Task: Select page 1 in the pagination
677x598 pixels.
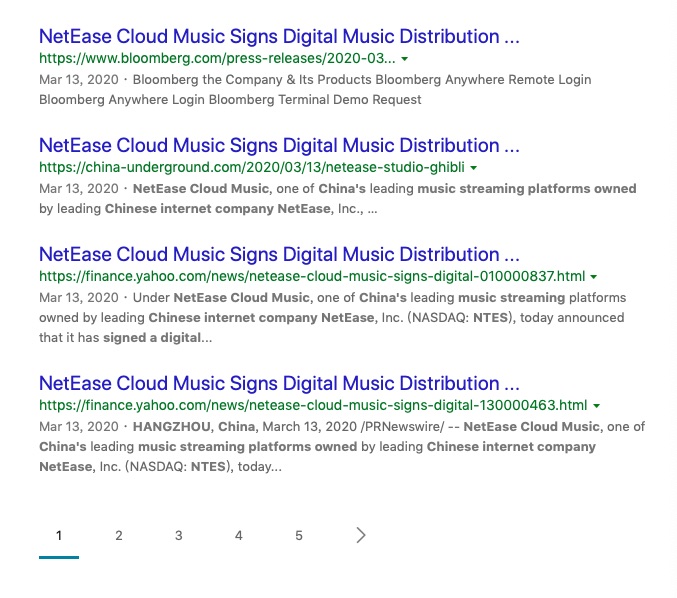Action: [59, 536]
